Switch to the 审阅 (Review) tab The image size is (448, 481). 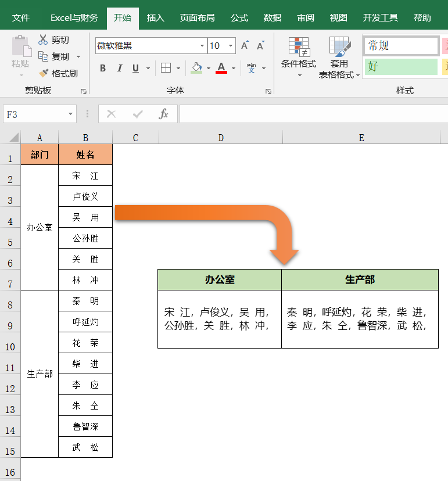coord(306,18)
